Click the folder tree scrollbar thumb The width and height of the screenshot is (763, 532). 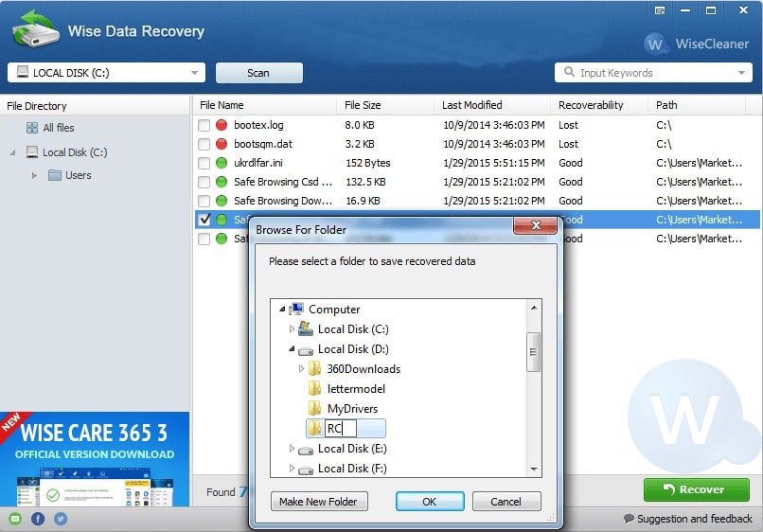[x=533, y=352]
